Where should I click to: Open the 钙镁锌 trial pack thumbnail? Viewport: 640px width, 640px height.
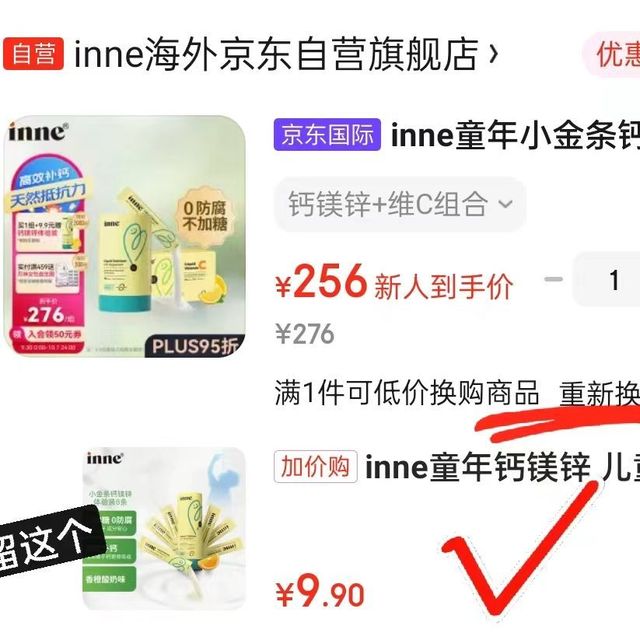tap(164, 529)
